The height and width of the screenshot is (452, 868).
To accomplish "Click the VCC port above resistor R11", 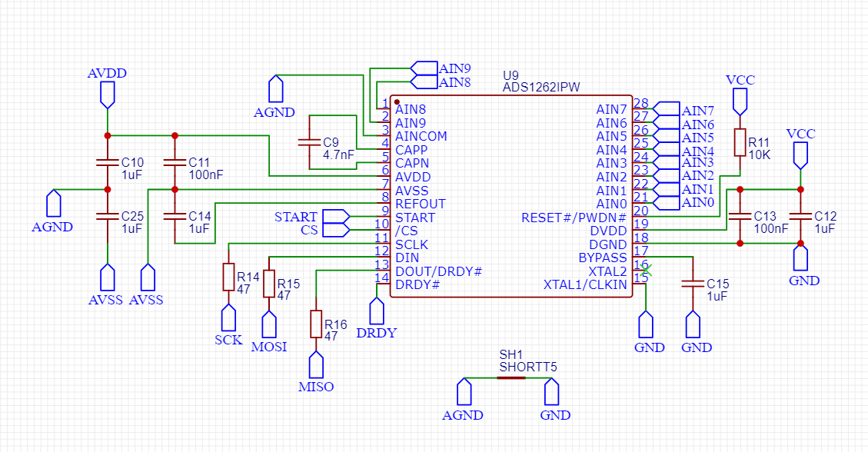I will tap(740, 101).
